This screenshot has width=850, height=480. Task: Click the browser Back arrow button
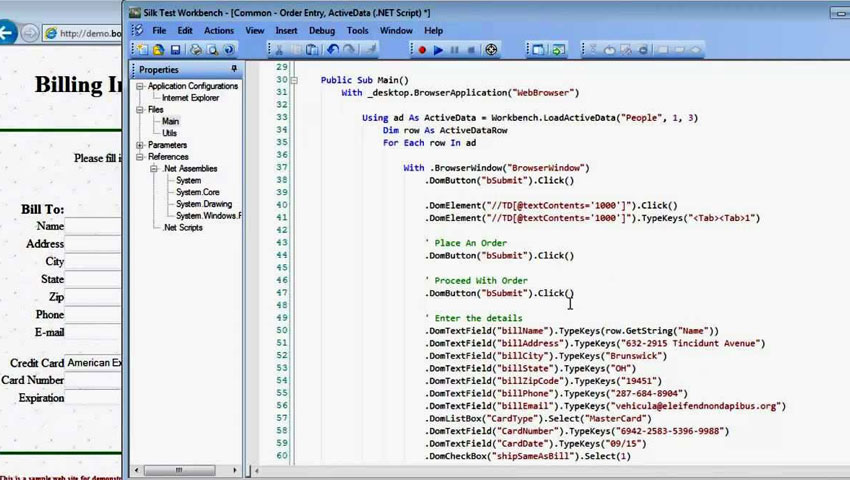click(8, 33)
